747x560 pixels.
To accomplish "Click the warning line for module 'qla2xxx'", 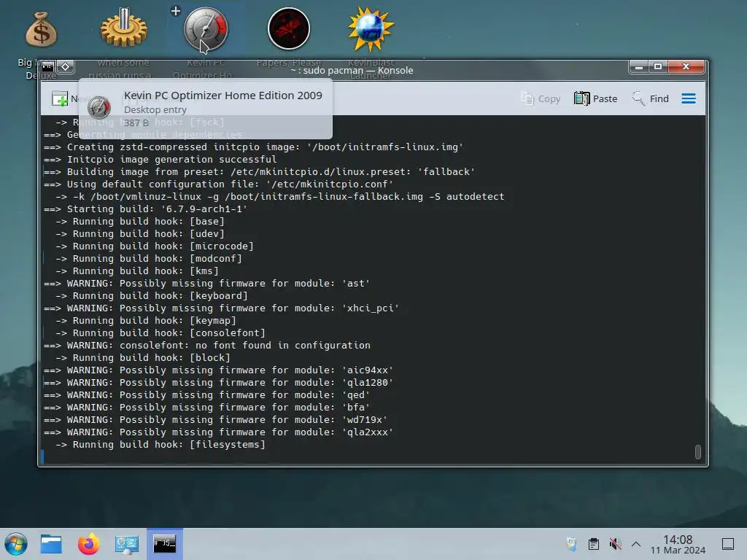I will pos(219,432).
